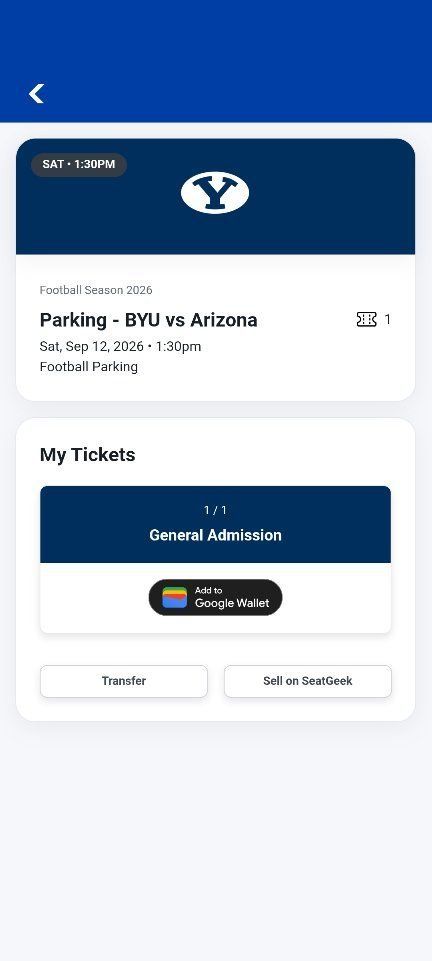Click the My Tickets heading
The height and width of the screenshot is (961, 432).
(88, 455)
